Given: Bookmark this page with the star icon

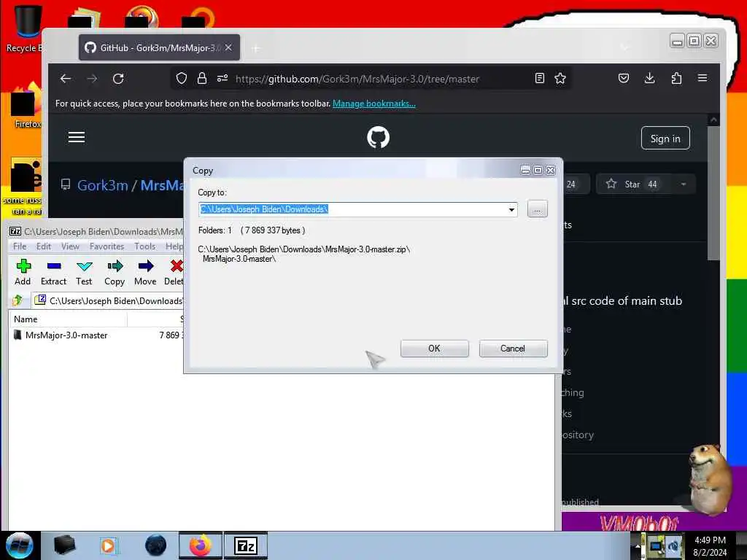Looking at the screenshot, I should pyautogui.click(x=560, y=79).
